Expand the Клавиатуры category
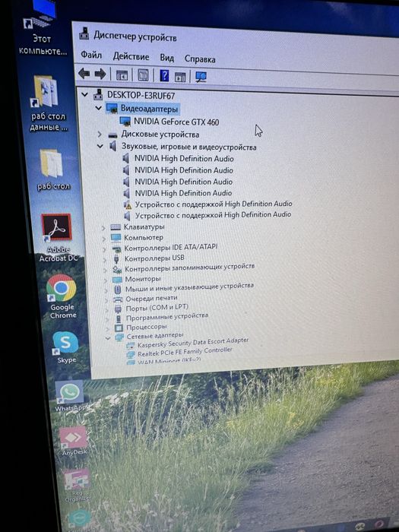This screenshot has width=399, height=532. pos(103,228)
